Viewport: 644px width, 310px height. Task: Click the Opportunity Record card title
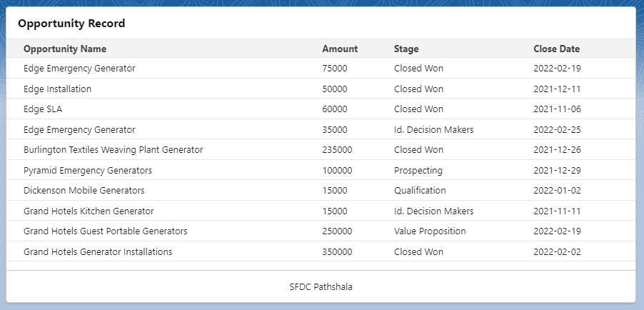[x=71, y=24]
